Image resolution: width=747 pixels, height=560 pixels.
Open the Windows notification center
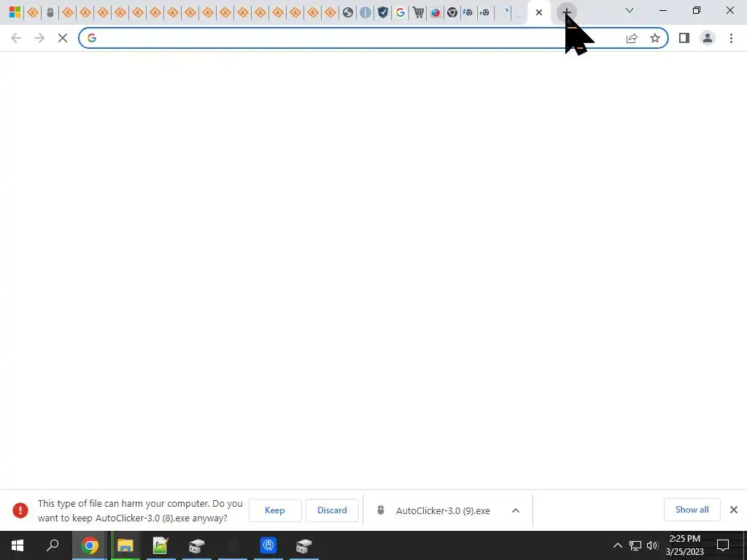(723, 545)
